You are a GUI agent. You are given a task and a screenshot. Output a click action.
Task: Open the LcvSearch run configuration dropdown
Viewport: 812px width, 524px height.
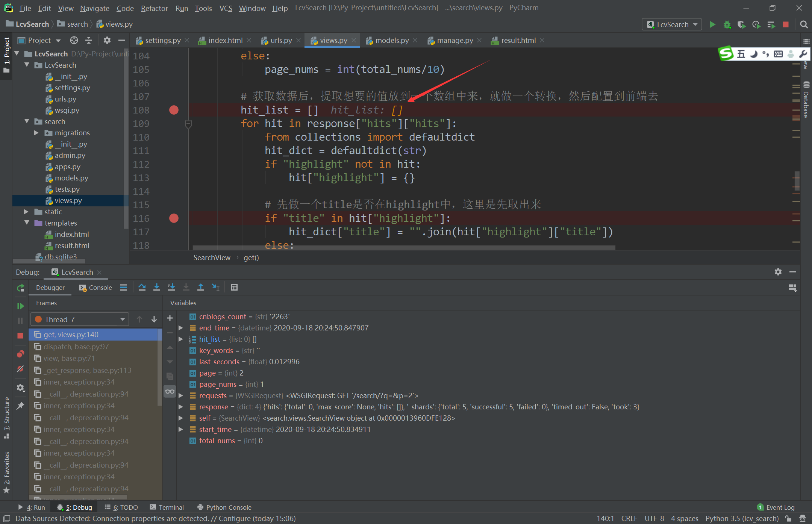672,24
